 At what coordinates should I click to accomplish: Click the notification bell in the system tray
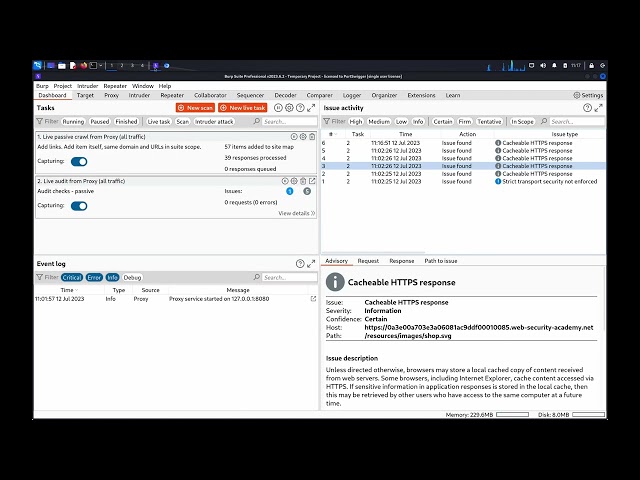click(x=554, y=65)
